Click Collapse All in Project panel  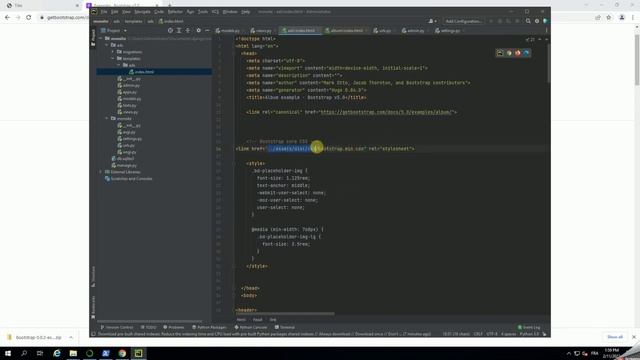188,31
